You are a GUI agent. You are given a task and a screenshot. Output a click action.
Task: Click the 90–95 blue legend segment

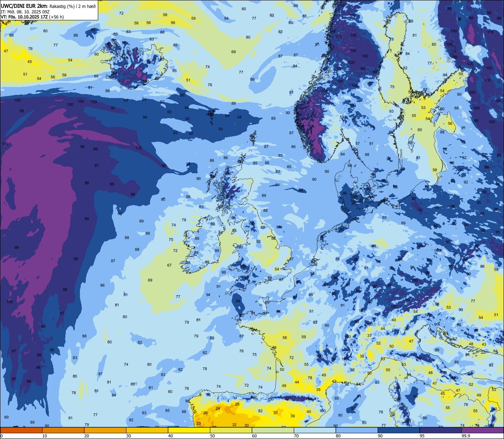tap(398, 430)
